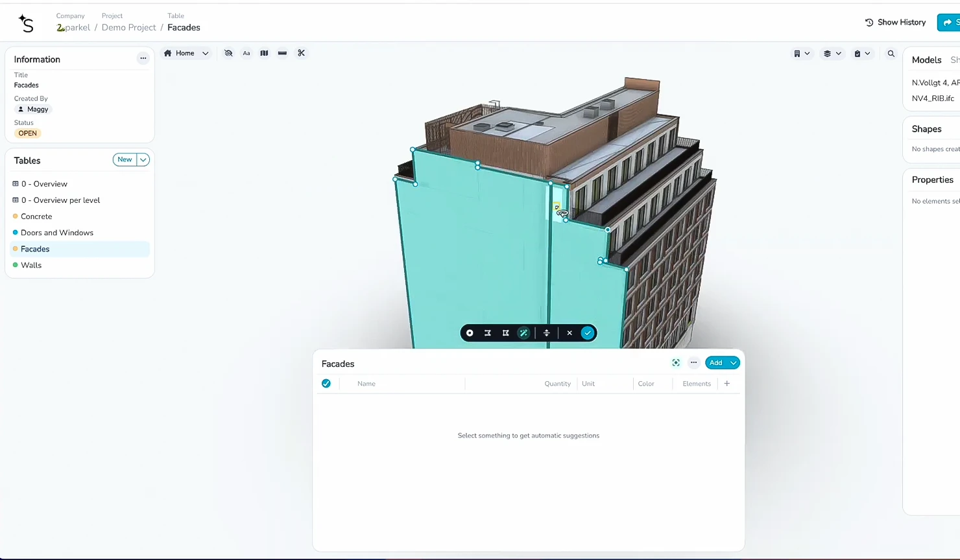960x560 pixels.
Task: Add a column with the plus icon
Action: (x=727, y=384)
